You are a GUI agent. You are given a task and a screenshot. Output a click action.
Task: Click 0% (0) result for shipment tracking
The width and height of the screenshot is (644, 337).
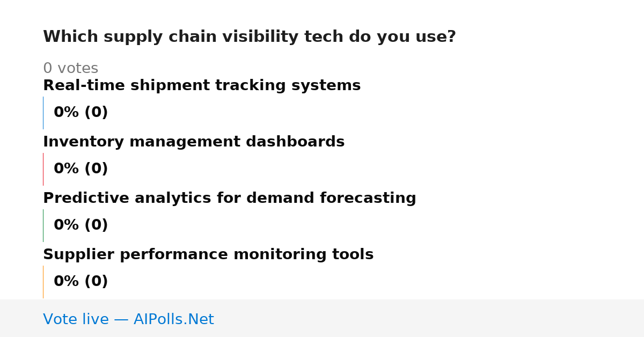pyautogui.click(x=81, y=113)
